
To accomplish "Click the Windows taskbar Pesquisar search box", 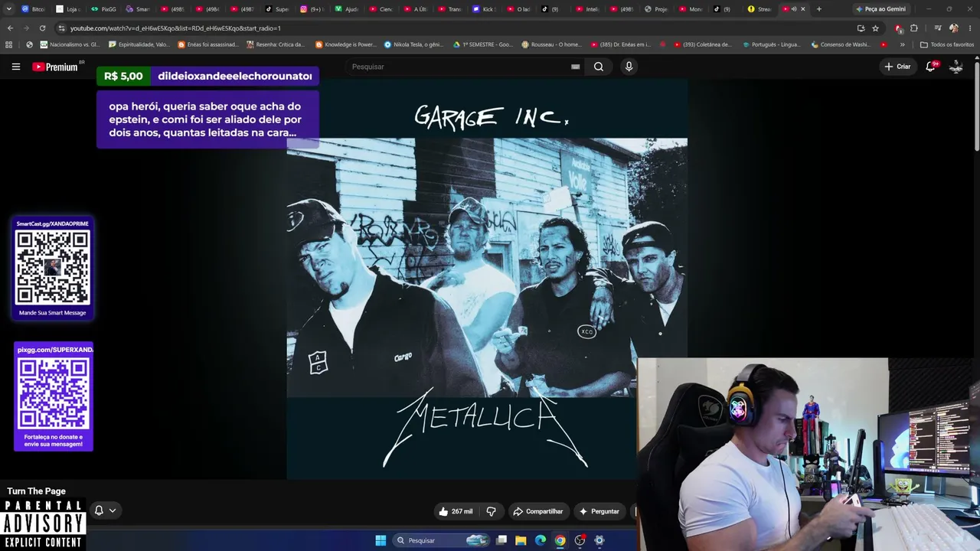I will pyautogui.click(x=440, y=540).
